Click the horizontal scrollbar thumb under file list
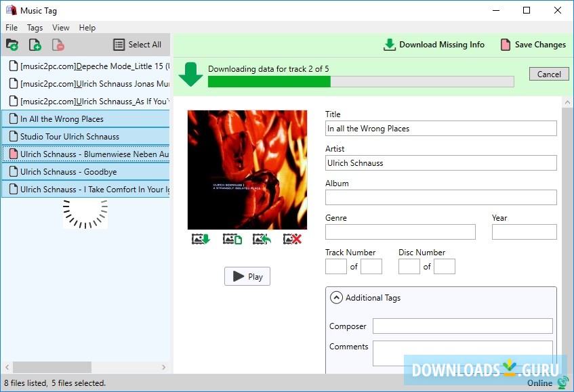574x392 pixels. [x=52, y=367]
